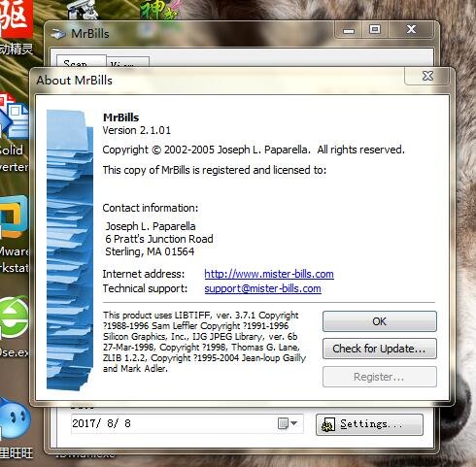
Task: Click the "Technical support:" label
Action: [145, 288]
